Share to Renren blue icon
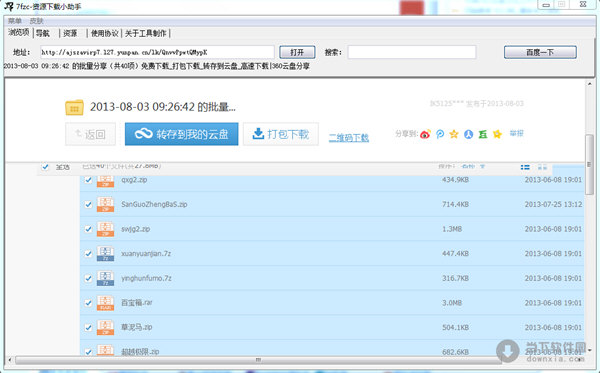The width and height of the screenshot is (600, 373). point(468,134)
